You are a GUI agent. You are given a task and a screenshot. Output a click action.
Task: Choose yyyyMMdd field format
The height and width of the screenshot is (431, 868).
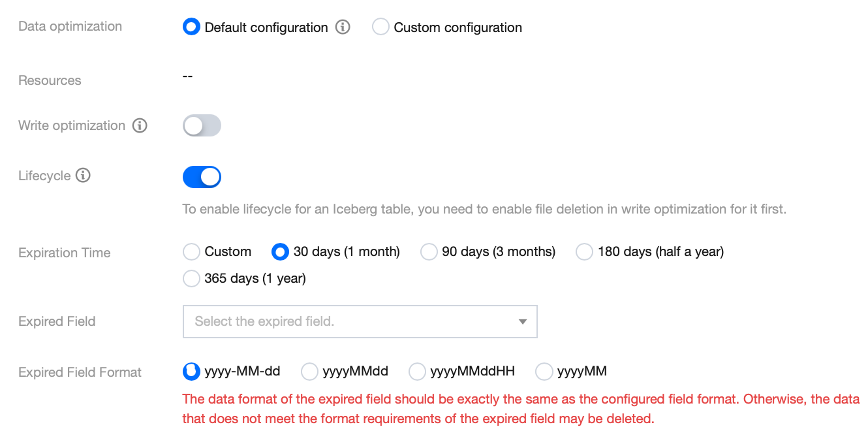tap(309, 372)
